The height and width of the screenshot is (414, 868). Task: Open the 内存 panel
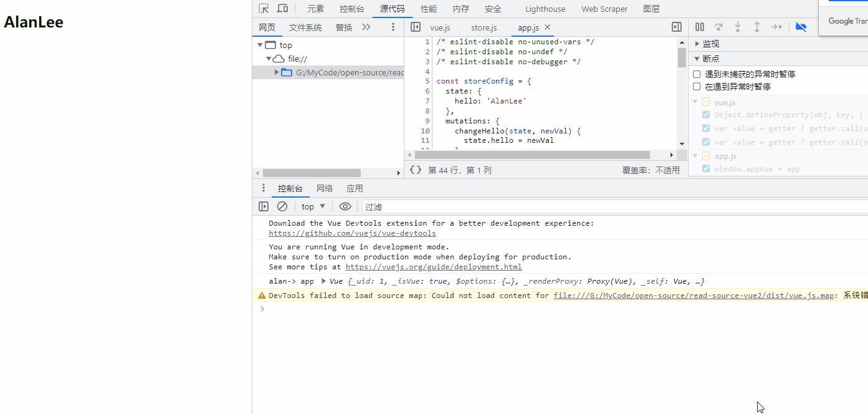[461, 9]
